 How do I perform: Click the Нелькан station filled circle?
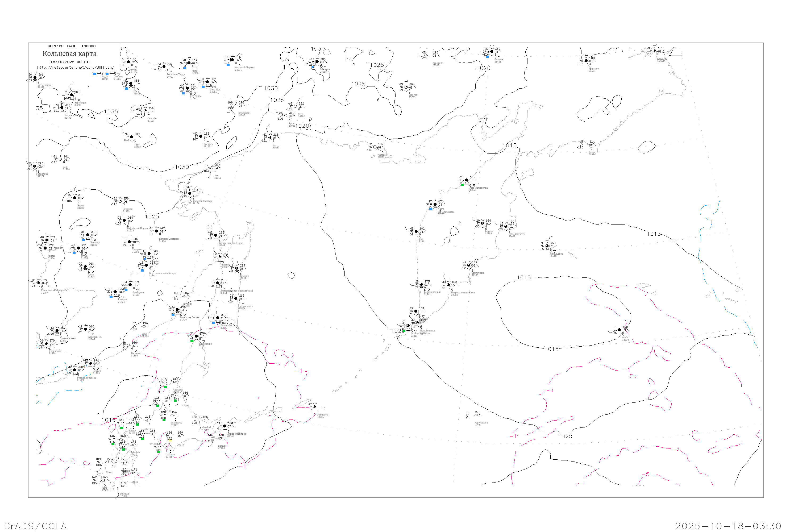coord(201,136)
